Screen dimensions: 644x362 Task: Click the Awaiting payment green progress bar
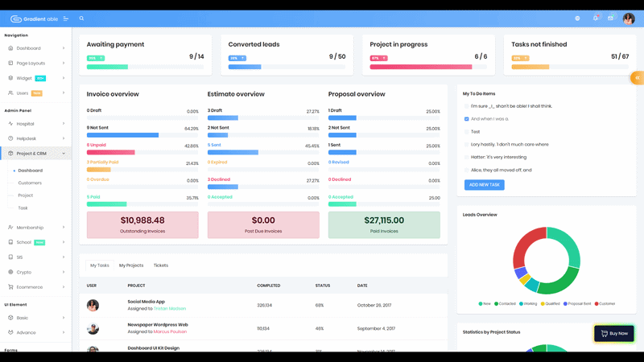[107, 67]
